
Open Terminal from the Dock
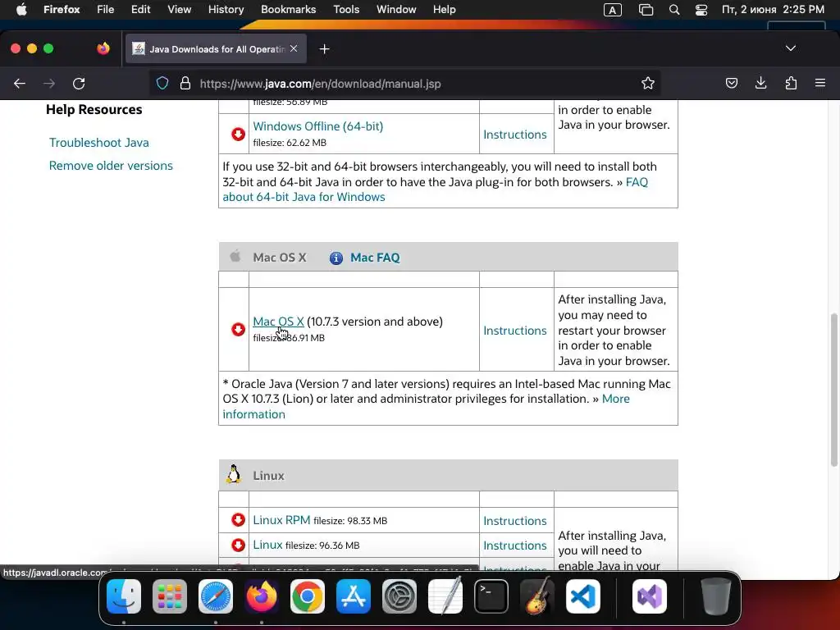tap(491, 596)
